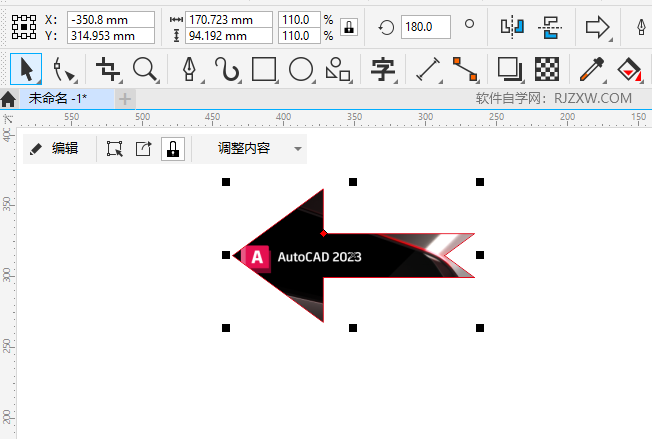This screenshot has width=652, height=439.
Task: Toggle the lock ratio padlock
Action: coord(348,27)
